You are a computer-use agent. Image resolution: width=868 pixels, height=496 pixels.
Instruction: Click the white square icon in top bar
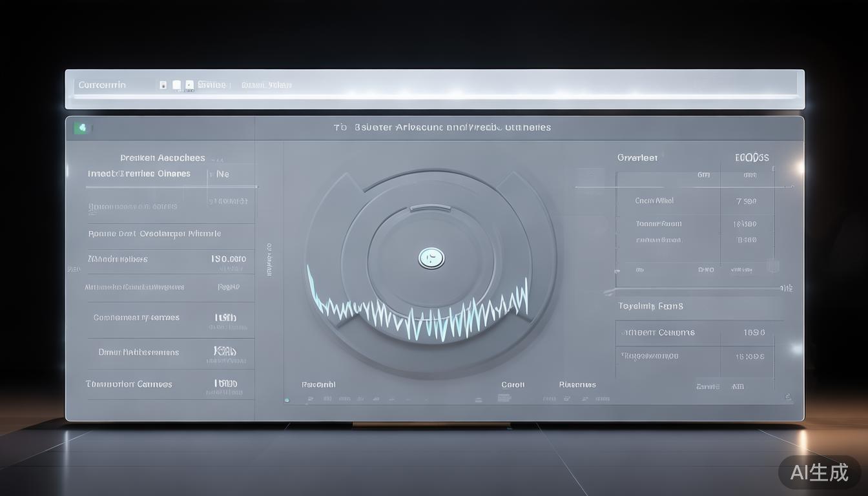tap(176, 85)
